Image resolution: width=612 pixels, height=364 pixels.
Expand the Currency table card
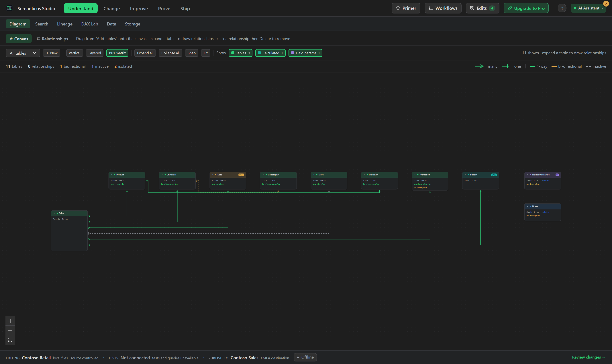pos(364,175)
